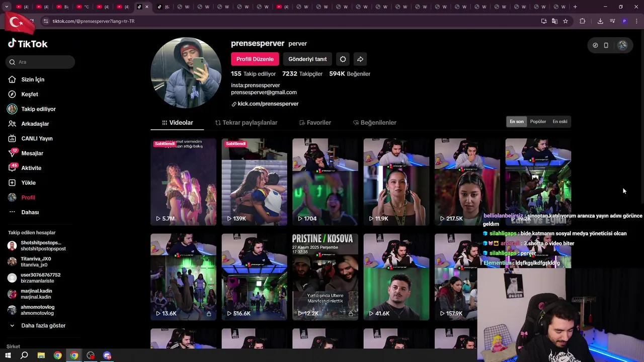Open pinned video with 139K views

click(x=254, y=182)
